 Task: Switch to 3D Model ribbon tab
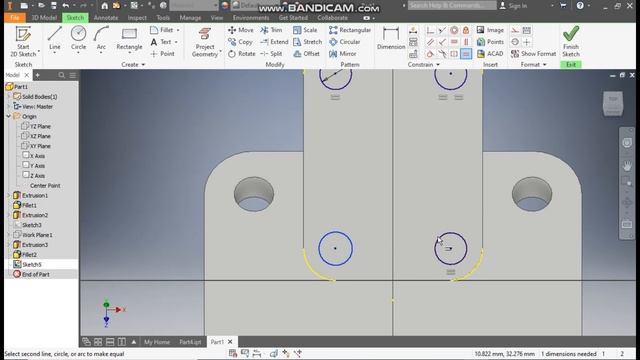pyautogui.click(x=44, y=18)
